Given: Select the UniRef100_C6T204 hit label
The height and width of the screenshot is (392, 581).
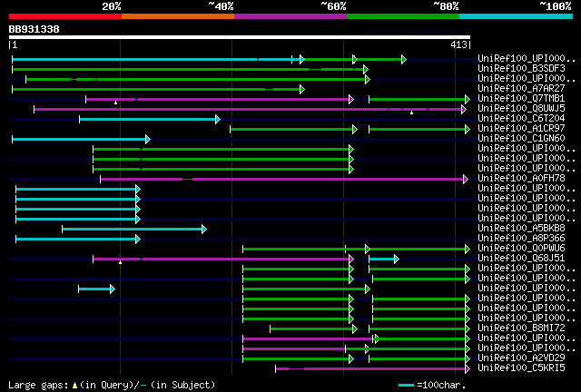Looking at the screenshot, I should coord(521,119).
